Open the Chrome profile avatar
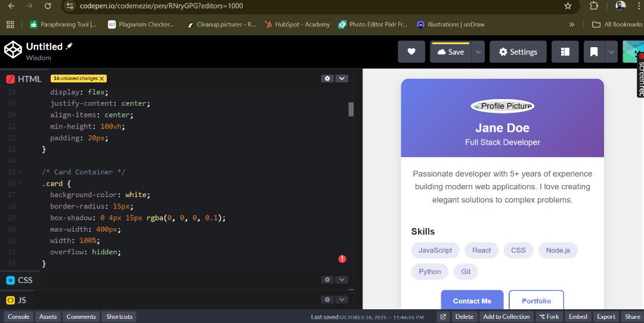The height and width of the screenshot is (323, 644). 621,5
